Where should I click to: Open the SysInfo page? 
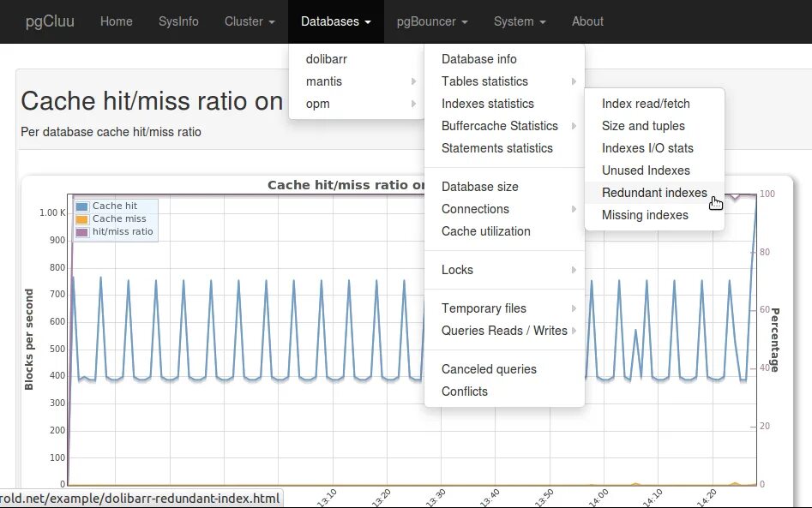pyautogui.click(x=178, y=21)
